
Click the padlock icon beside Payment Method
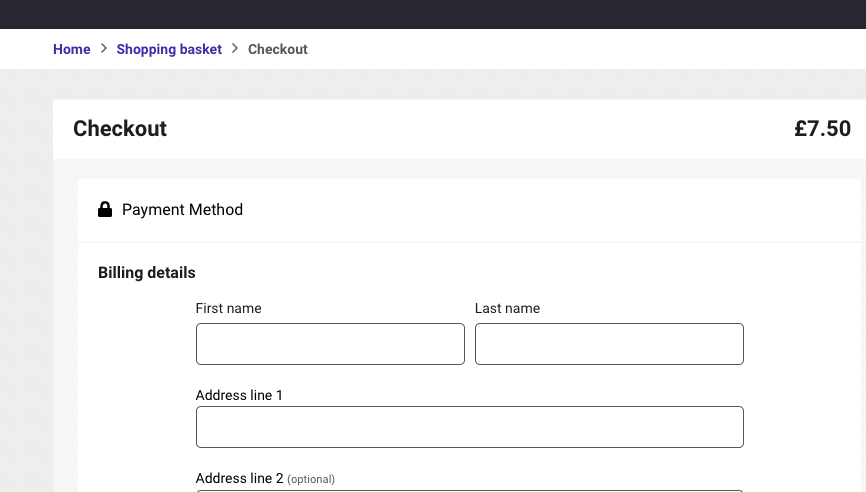tap(105, 209)
